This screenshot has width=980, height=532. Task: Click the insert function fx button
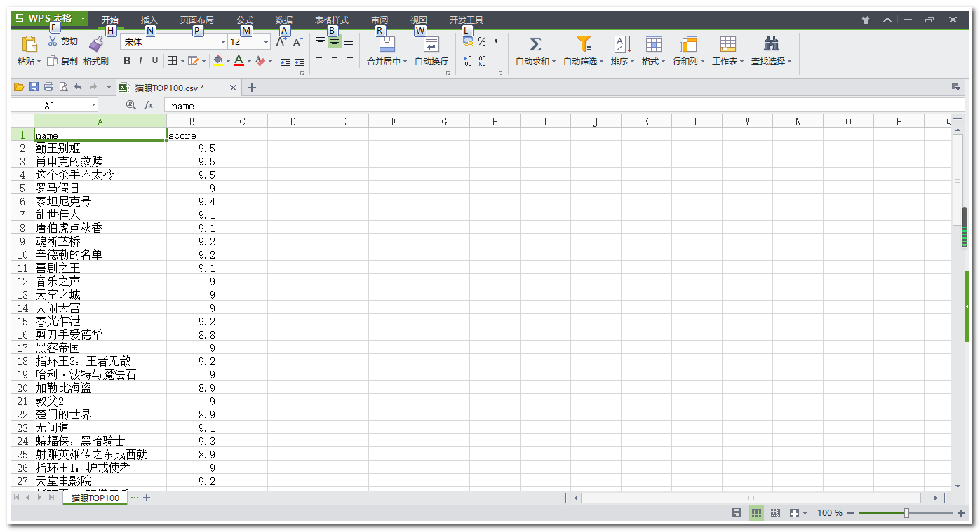click(149, 105)
